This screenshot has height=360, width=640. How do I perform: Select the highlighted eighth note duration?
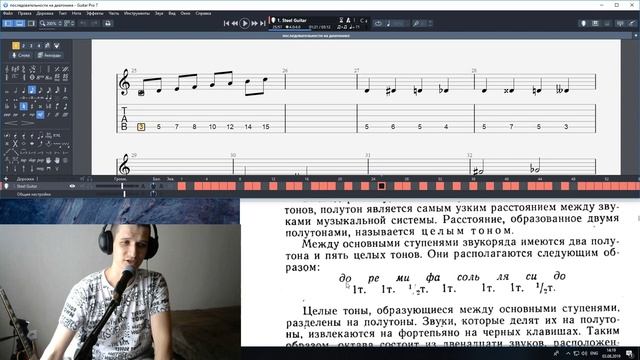coord(32,91)
